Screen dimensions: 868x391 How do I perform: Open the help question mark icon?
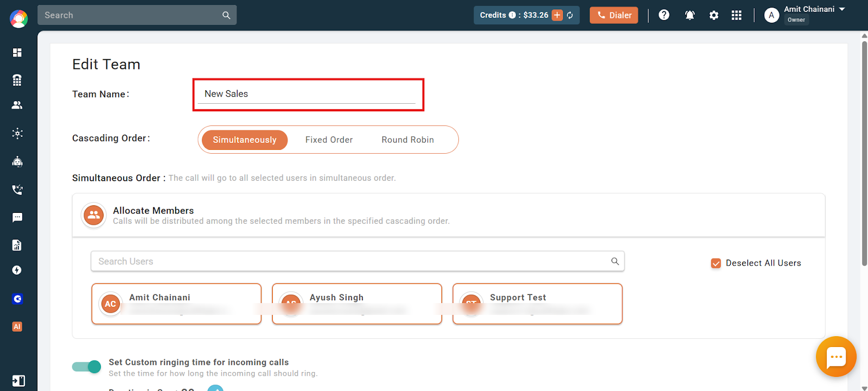tap(664, 15)
